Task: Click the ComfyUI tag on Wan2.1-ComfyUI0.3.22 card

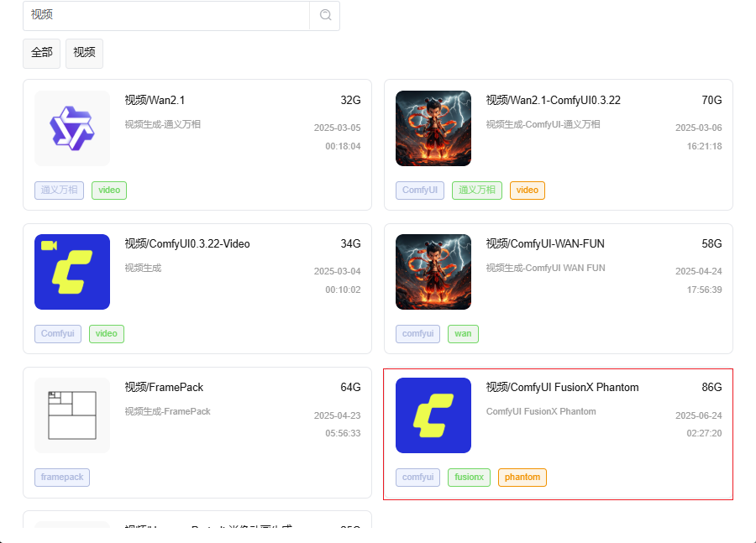Action: 420,191
